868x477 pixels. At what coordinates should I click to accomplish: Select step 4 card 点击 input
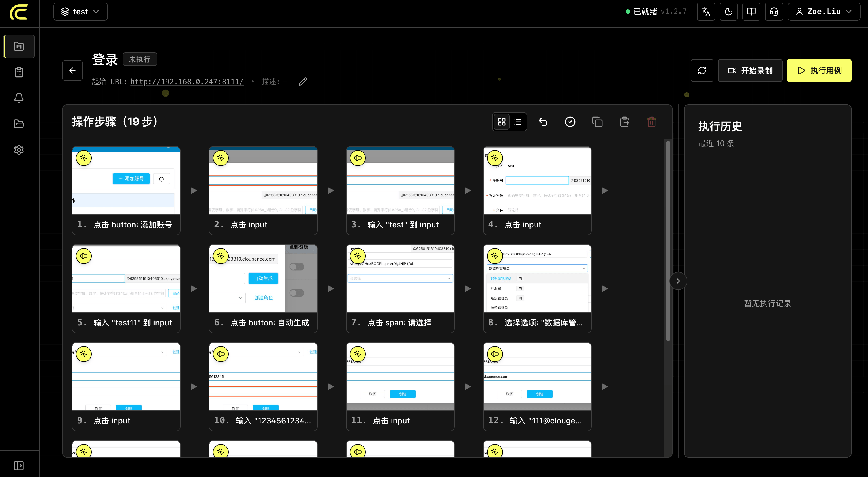click(537, 190)
